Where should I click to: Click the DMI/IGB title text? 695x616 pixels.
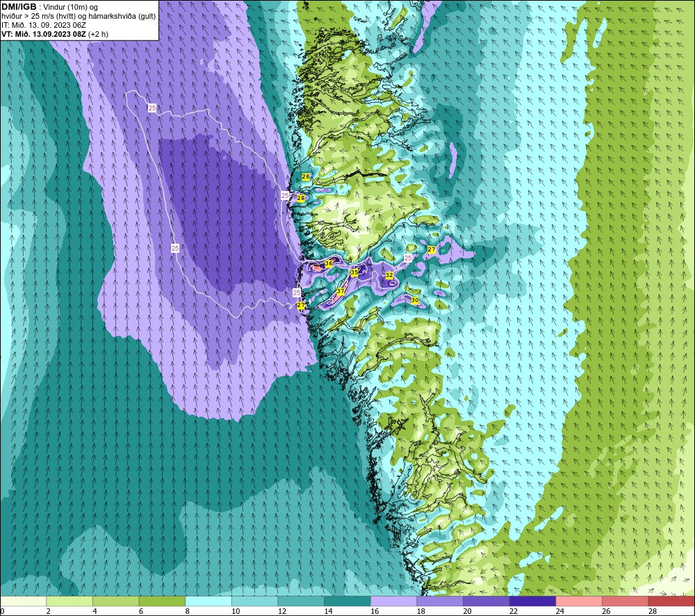tap(19, 7)
